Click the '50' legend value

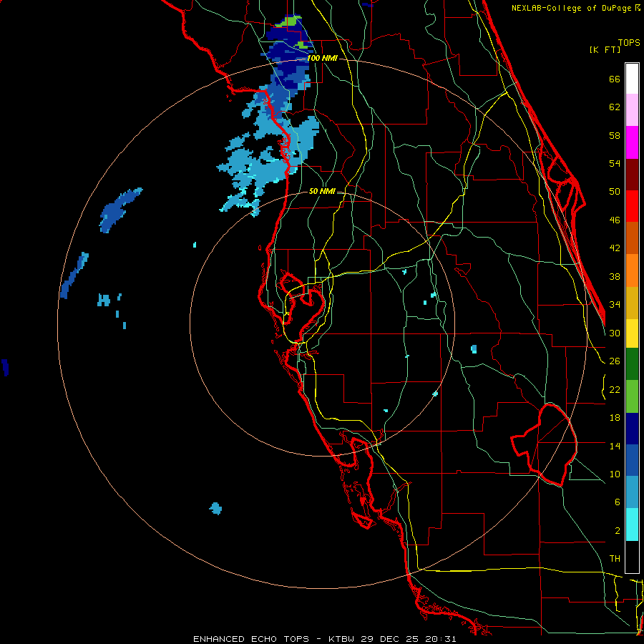615,192
